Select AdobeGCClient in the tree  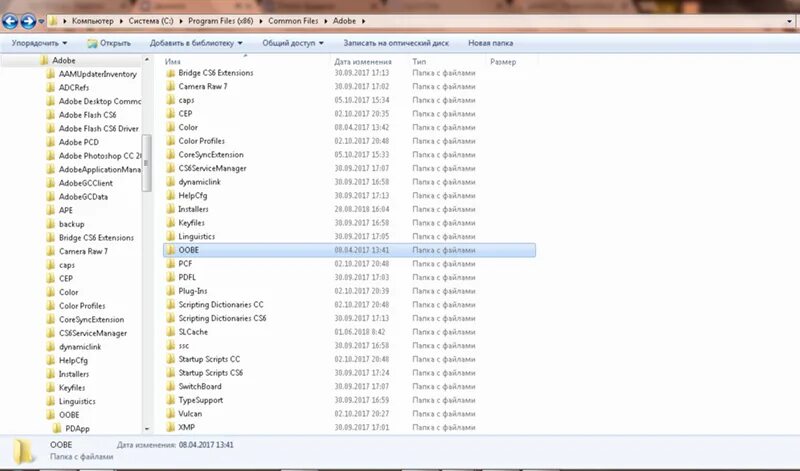coord(86,183)
